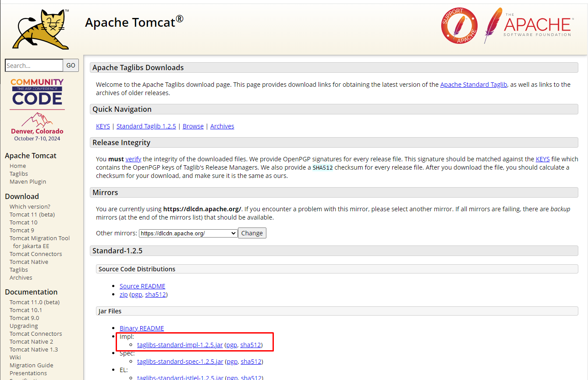
Task: Click inside the Search input field
Action: click(34, 65)
